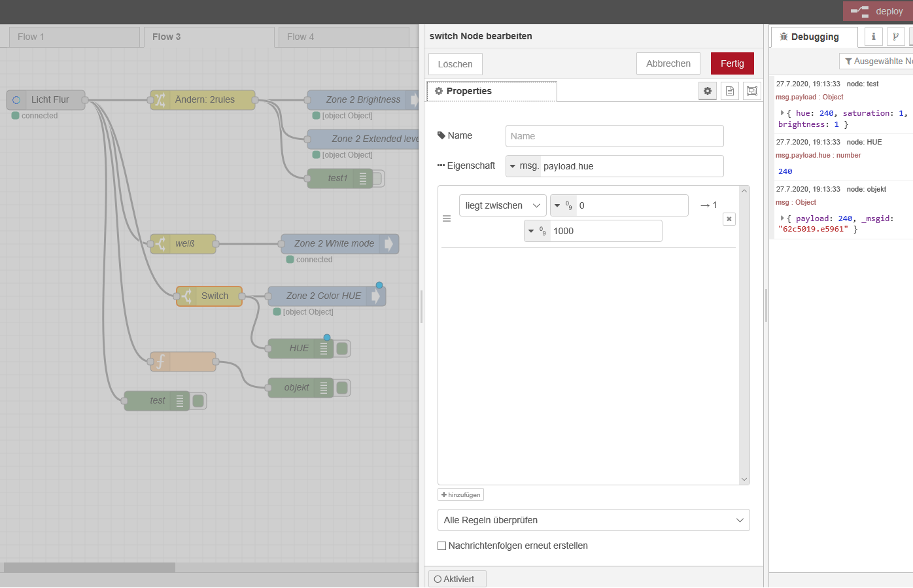
Task: Remove the rule with the x button
Action: point(729,219)
